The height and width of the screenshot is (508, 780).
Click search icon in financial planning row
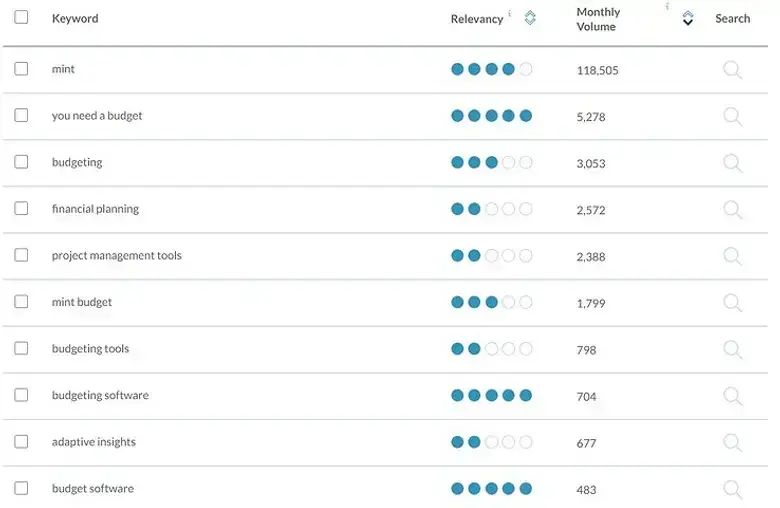(x=732, y=210)
